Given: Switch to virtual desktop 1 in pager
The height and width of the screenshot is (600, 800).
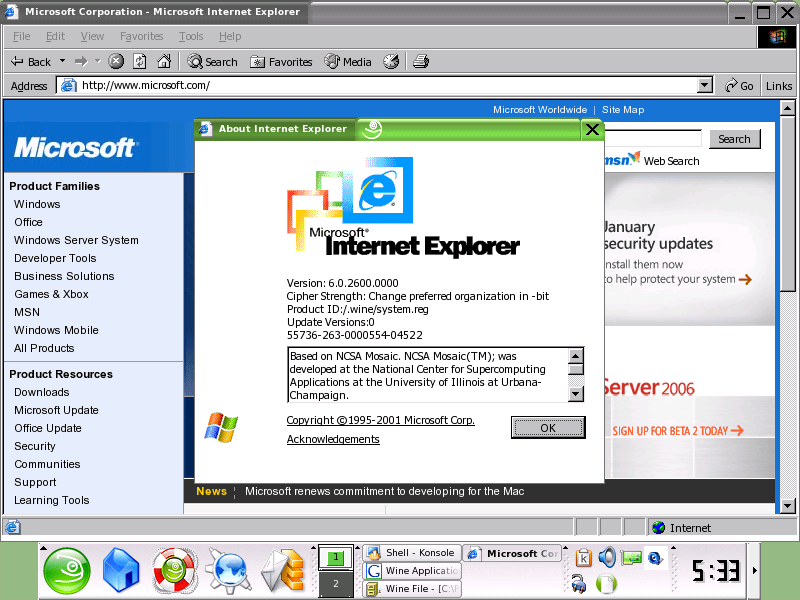Looking at the screenshot, I should click(336, 558).
